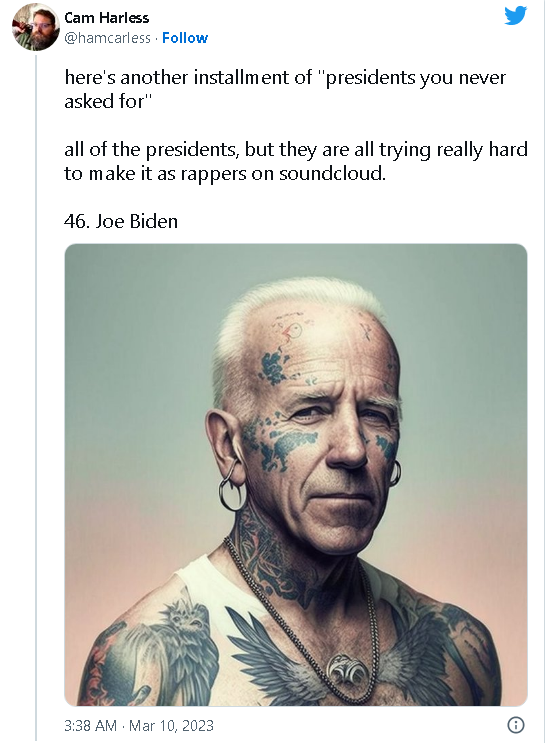Click the paragraph mentioning rappers on soundcloud
The width and height of the screenshot is (545, 743).
point(296,161)
